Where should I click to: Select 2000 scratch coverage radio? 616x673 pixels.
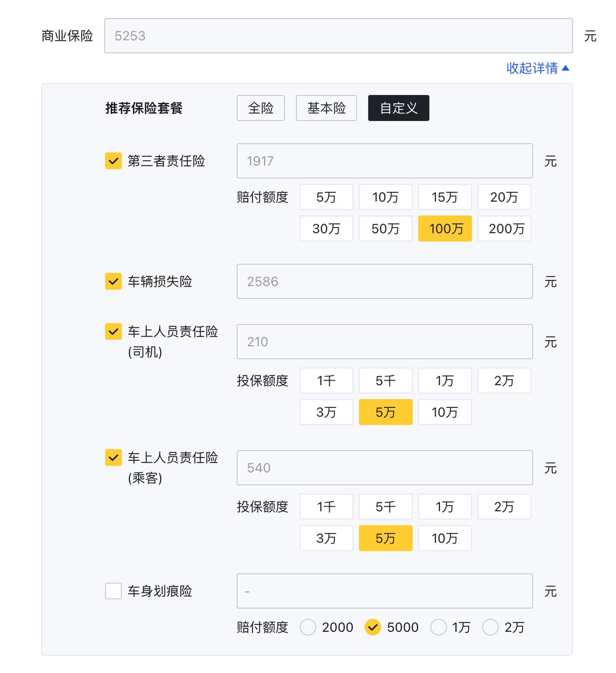[x=308, y=627]
